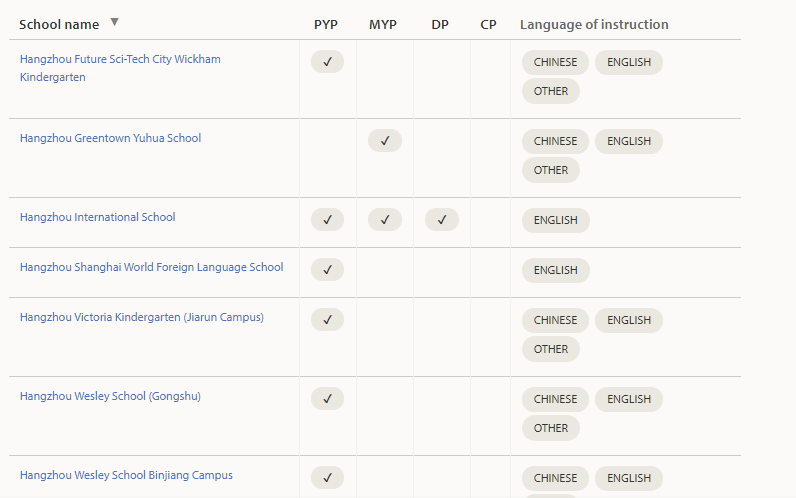
Task: Open Hangzhou International School page
Action: pyautogui.click(x=97, y=217)
